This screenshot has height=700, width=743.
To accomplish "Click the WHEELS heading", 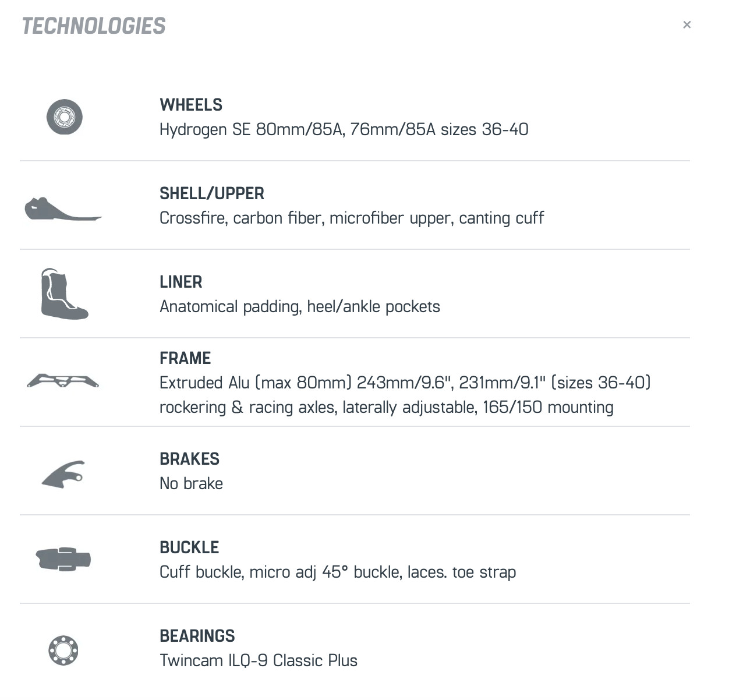I will pyautogui.click(x=191, y=105).
